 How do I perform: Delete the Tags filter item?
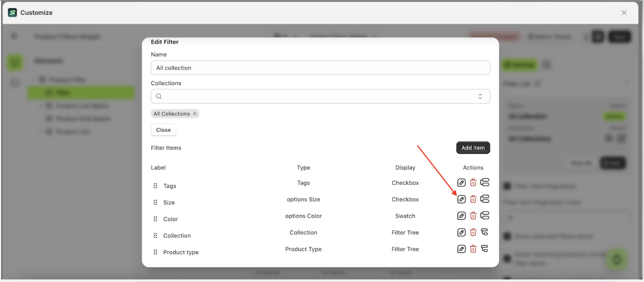(x=473, y=183)
